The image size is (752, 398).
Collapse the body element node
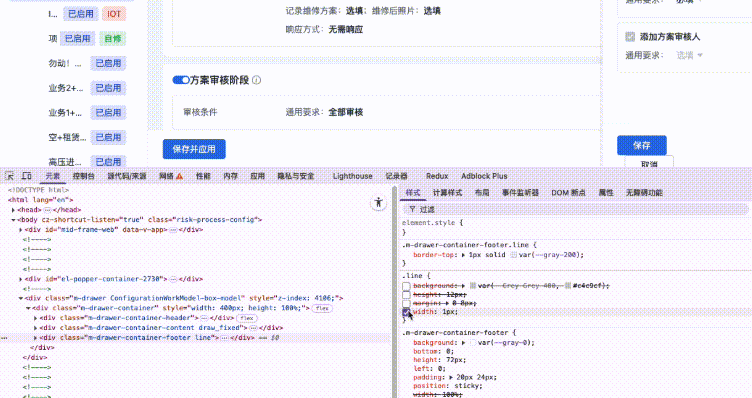[13, 220]
